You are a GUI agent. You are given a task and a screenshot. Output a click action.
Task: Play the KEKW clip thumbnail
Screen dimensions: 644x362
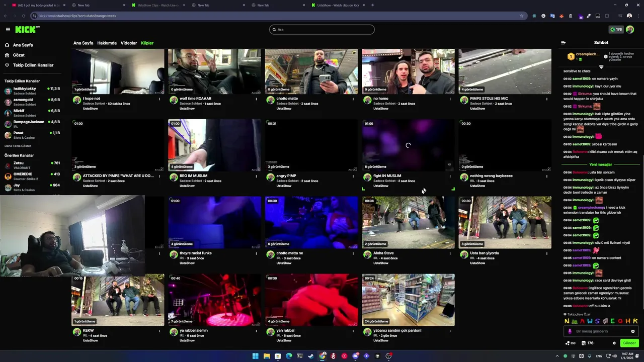click(118, 300)
